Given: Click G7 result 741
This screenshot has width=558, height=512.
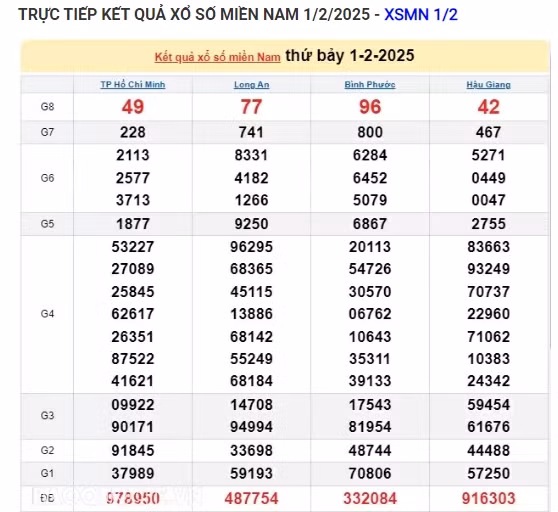Looking at the screenshot, I should pos(252,132).
